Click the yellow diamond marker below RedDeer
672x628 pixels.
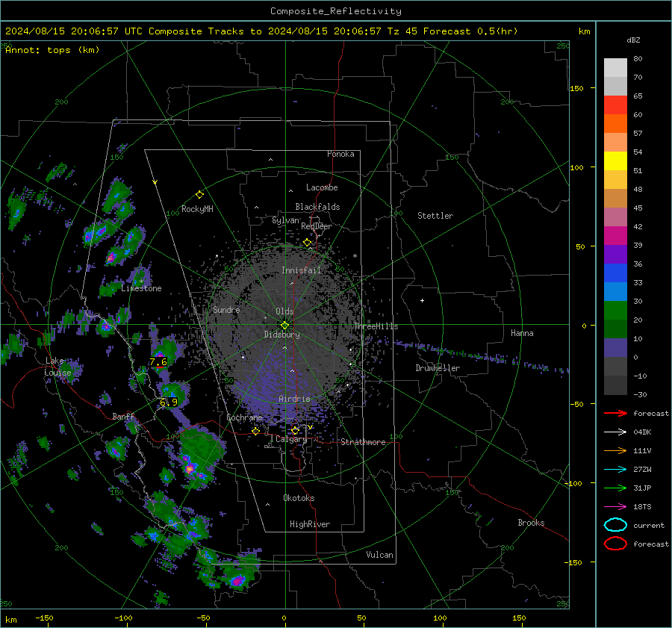coord(307,243)
